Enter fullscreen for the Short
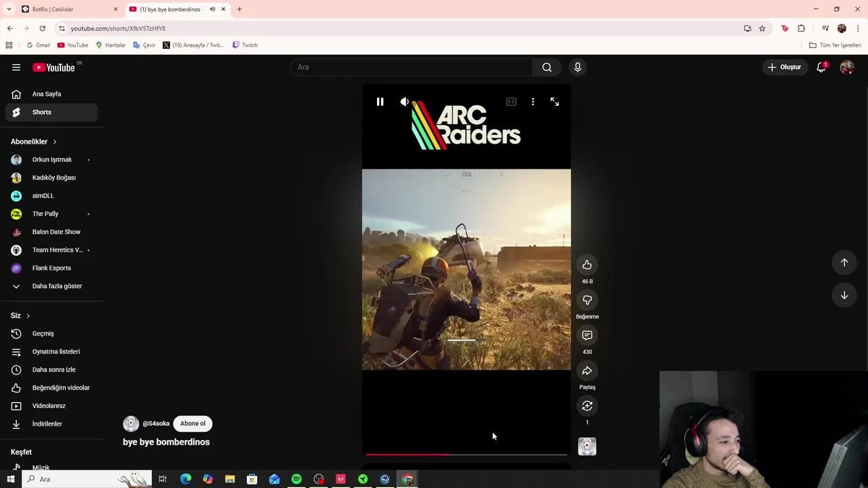868x488 pixels. [x=555, y=102]
